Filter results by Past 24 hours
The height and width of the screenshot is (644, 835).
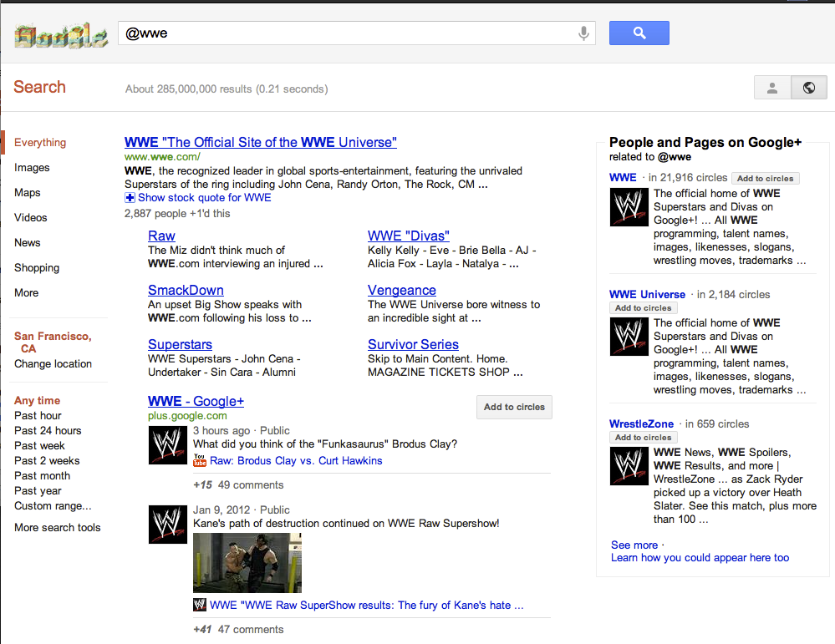[x=48, y=430]
